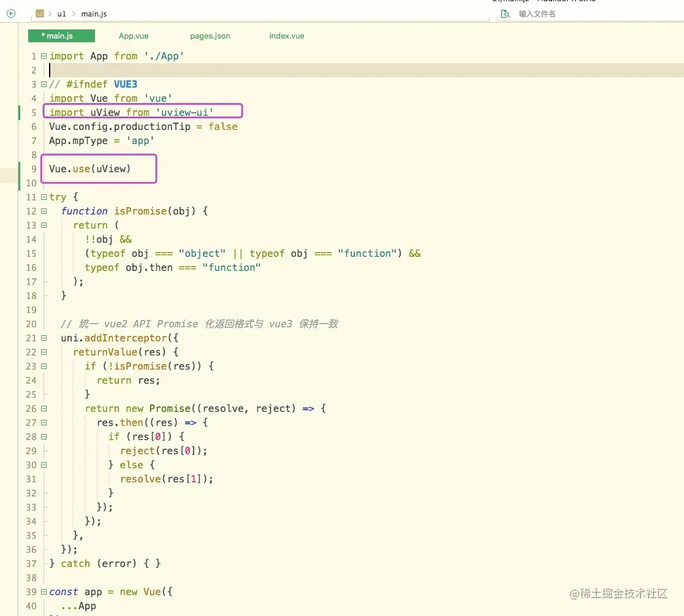This screenshot has width=684, height=616.
Task: Click isPromise function name on line 12
Action: coord(140,211)
